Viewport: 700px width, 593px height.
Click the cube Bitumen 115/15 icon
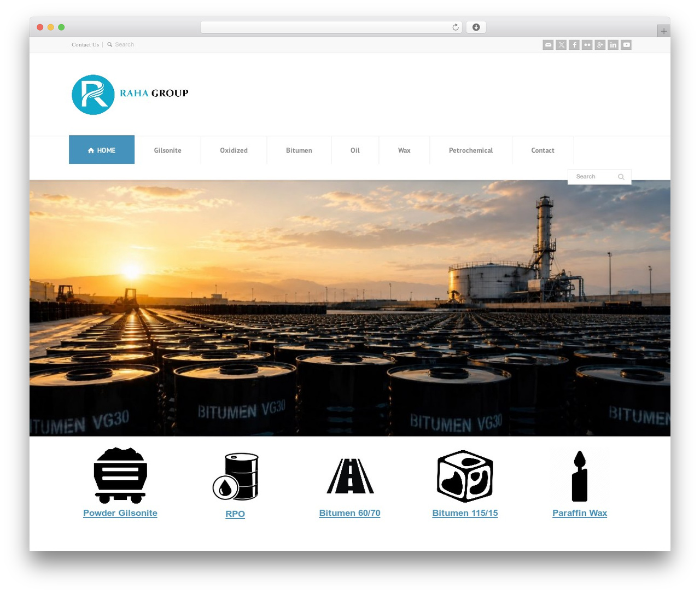point(465,476)
